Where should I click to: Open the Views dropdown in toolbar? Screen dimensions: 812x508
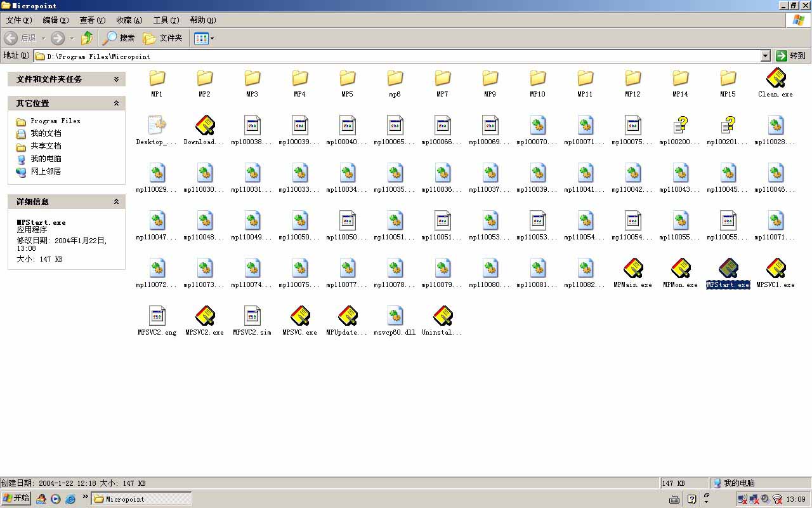(x=204, y=38)
